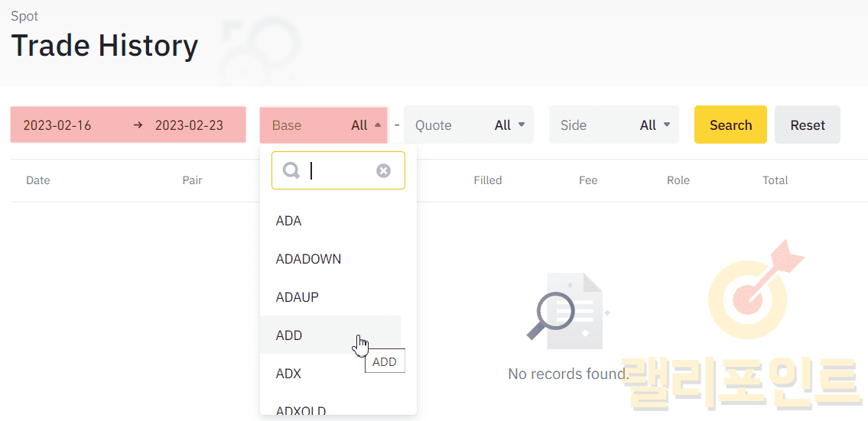Viewport: 868px width, 421px height.
Task: Choose ADADOWN in the dropdown list
Action: (x=308, y=259)
